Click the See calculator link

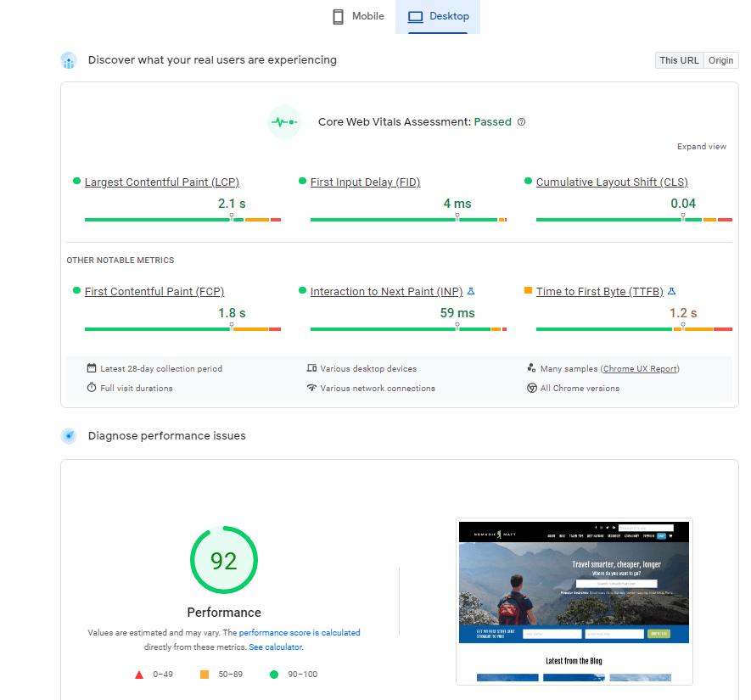click(x=275, y=647)
